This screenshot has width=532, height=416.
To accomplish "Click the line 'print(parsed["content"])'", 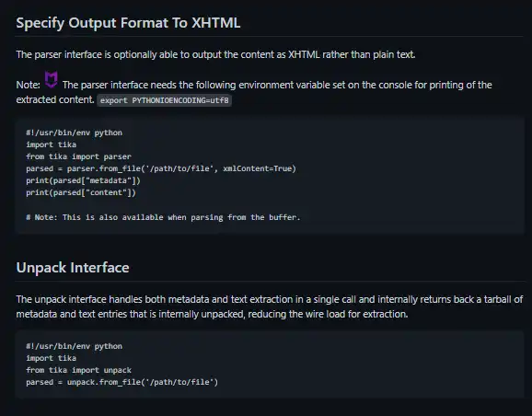I will [81, 192].
